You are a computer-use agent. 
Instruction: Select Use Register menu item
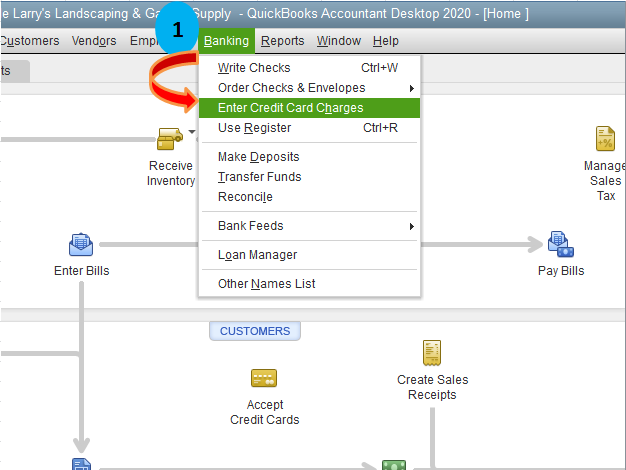click(x=309, y=128)
